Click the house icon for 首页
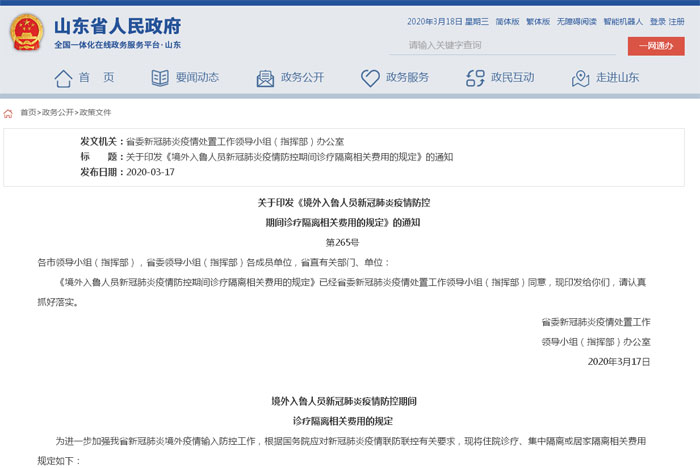The width and height of the screenshot is (700, 468). (x=63, y=78)
